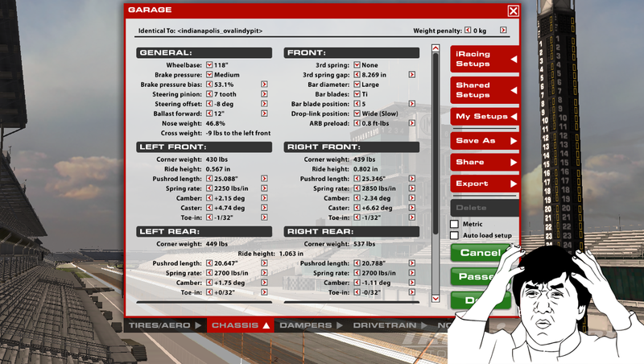This screenshot has width=644, height=364.
Task: Enable the Metric checkbox
Action: coord(454,224)
